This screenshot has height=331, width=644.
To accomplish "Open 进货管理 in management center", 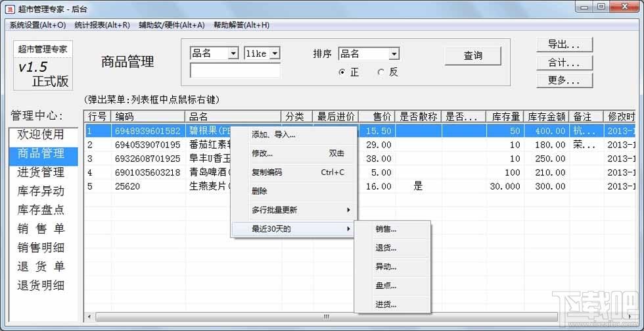I will click(x=43, y=172).
